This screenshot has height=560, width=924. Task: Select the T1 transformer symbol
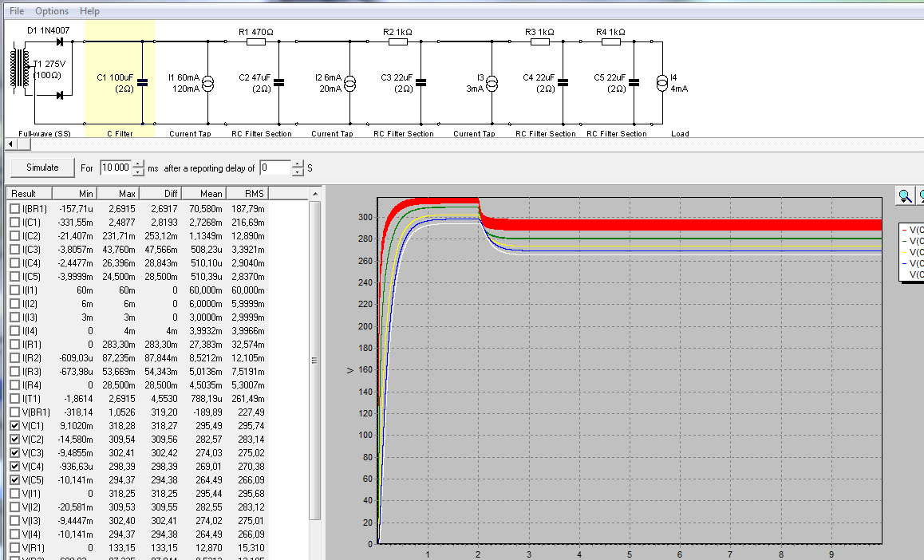pyautogui.click(x=18, y=69)
